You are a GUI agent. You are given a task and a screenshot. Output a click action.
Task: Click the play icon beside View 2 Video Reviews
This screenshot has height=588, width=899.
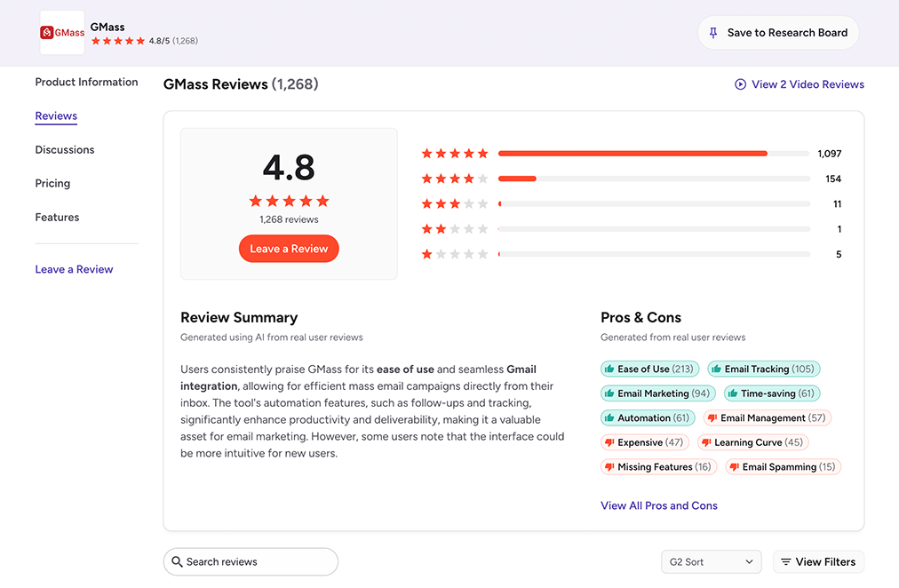point(740,84)
